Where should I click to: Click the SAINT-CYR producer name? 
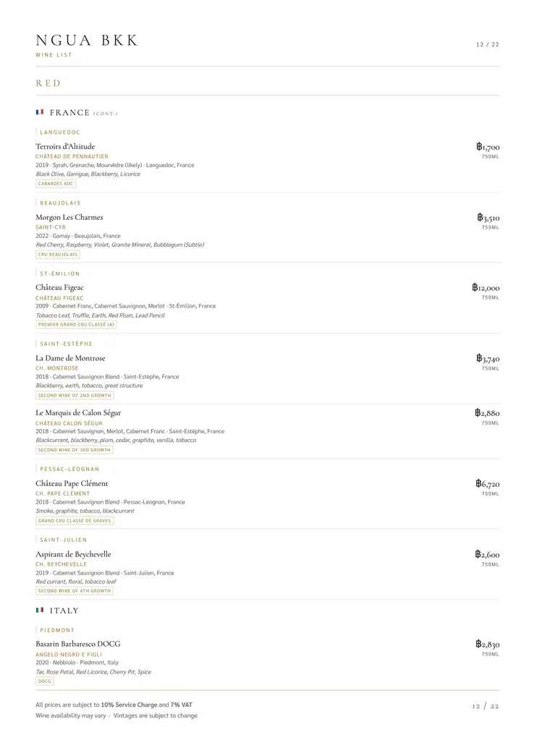tap(51, 227)
